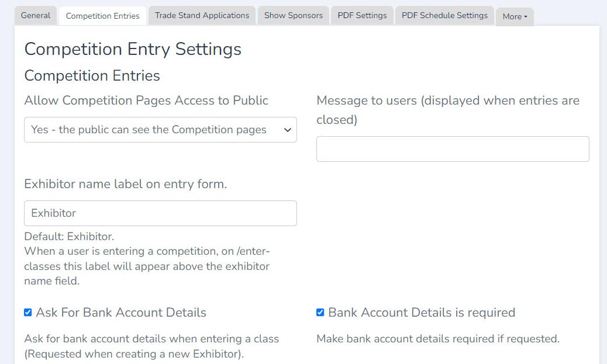Click the "Allow Competition Pages Access to Public" label
Viewport: 607px width, 364px height.
(x=146, y=100)
